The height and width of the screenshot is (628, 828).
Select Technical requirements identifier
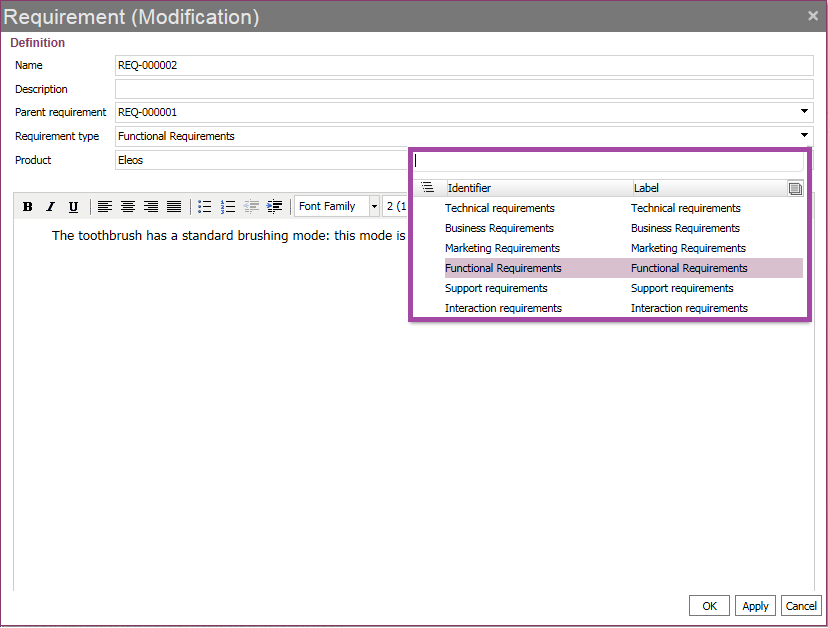(x=500, y=208)
